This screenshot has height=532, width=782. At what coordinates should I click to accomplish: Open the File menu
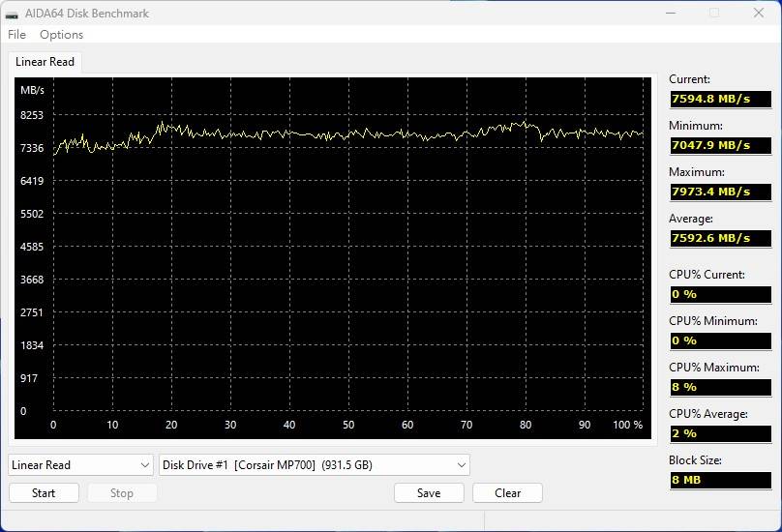point(17,35)
